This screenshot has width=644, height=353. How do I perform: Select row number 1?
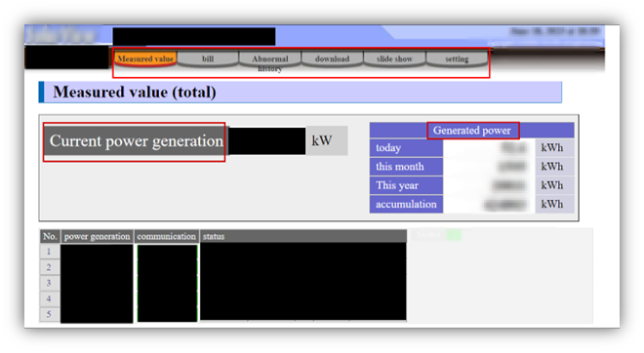(50, 252)
